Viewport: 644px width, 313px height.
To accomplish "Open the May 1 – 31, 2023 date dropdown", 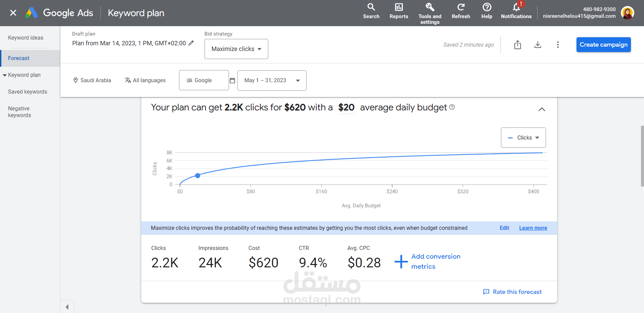I will (272, 81).
